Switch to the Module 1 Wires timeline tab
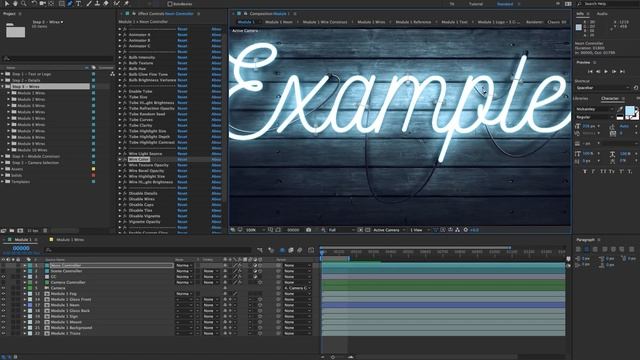This screenshot has width=640, height=360. pos(70,240)
